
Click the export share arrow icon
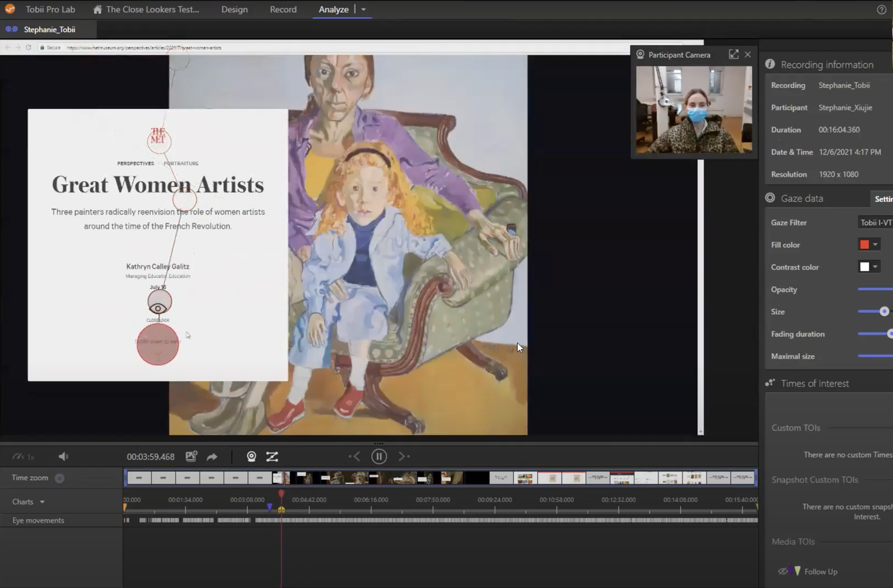tap(212, 457)
